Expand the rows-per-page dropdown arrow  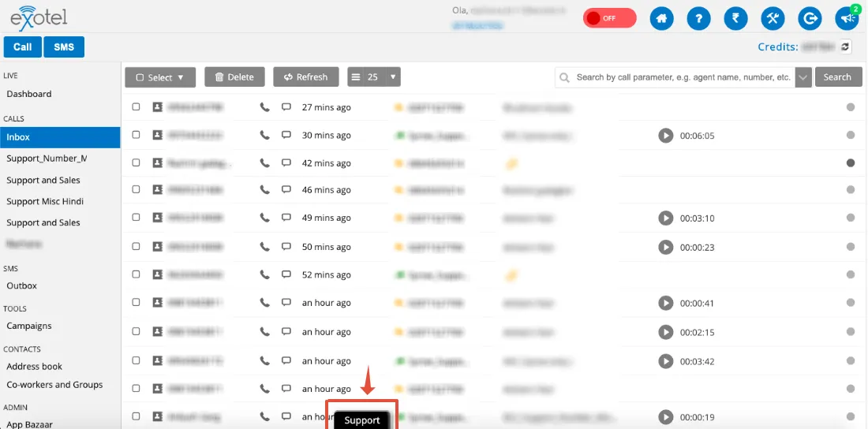[x=393, y=77]
